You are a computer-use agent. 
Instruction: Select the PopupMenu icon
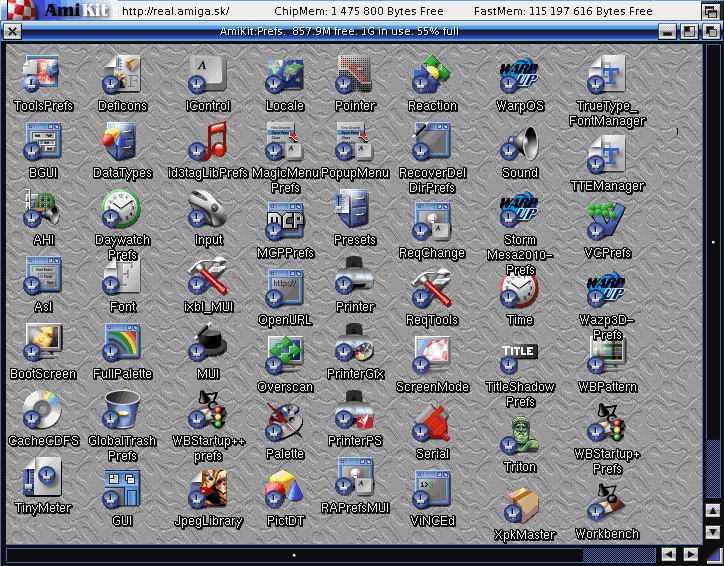(x=355, y=141)
